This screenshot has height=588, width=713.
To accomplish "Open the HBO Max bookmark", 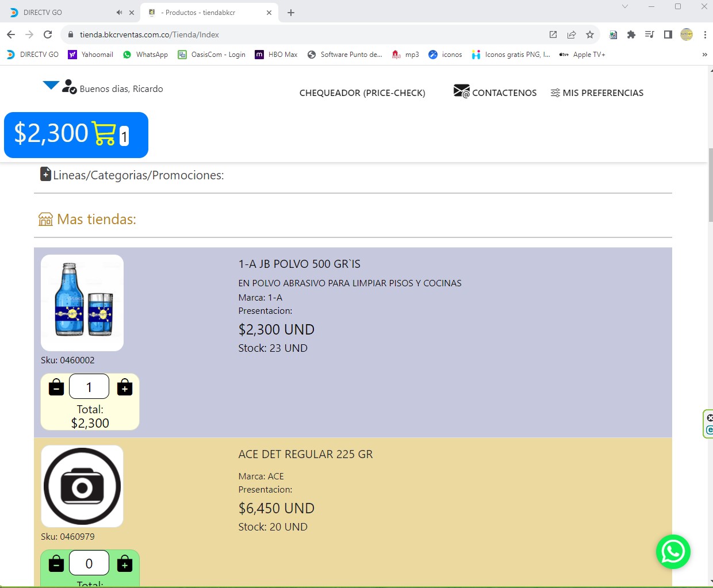I will point(277,55).
